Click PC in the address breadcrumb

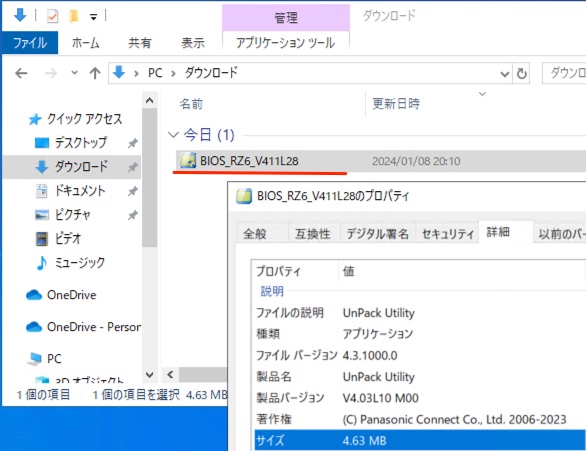pos(155,73)
